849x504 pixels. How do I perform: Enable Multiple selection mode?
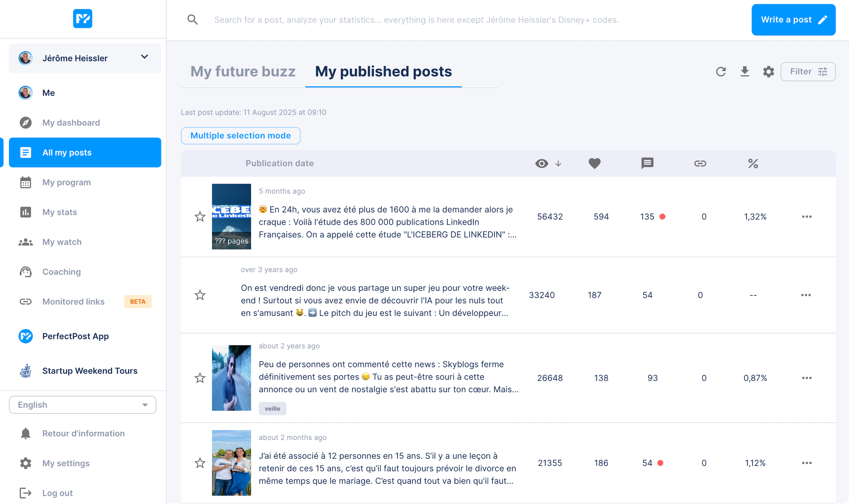[240, 136]
